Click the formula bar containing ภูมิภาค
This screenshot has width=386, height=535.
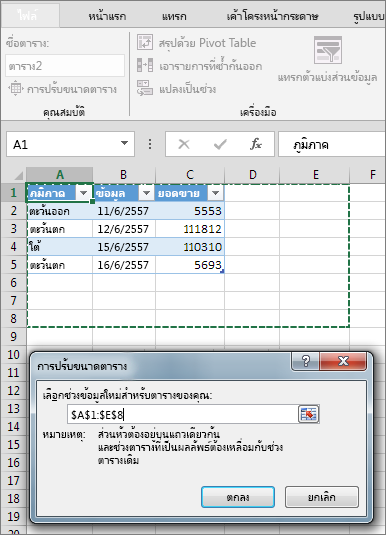pyautogui.click(x=332, y=144)
